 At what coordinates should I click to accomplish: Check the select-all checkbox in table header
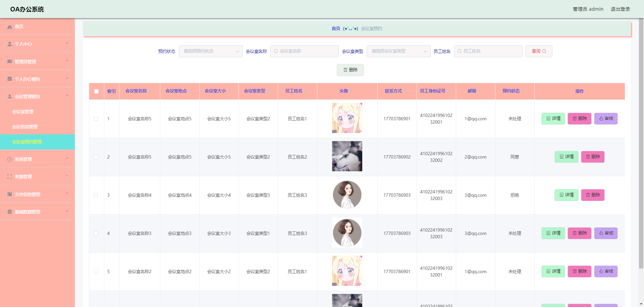click(96, 91)
